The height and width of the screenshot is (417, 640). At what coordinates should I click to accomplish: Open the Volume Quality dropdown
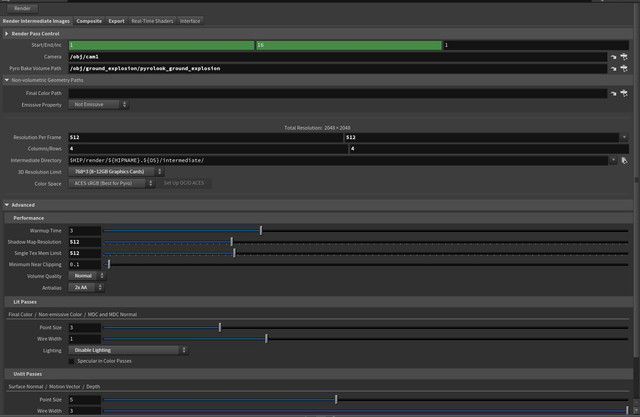[87, 276]
